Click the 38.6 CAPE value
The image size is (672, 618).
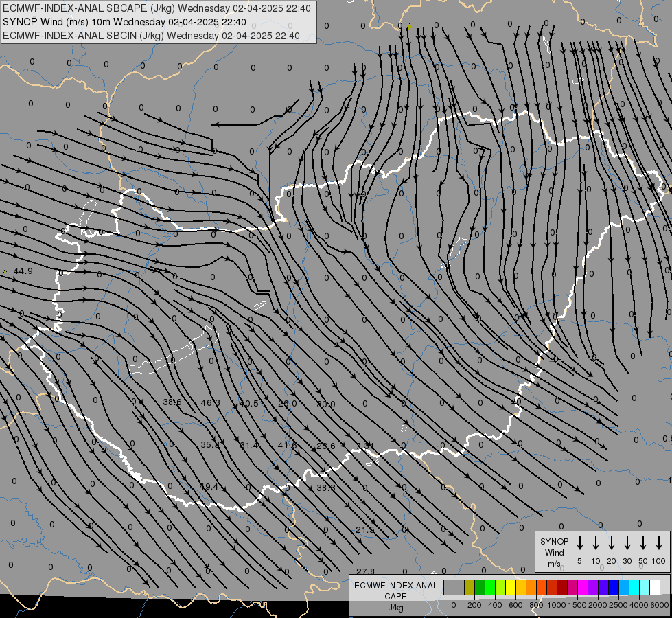[x=172, y=402]
